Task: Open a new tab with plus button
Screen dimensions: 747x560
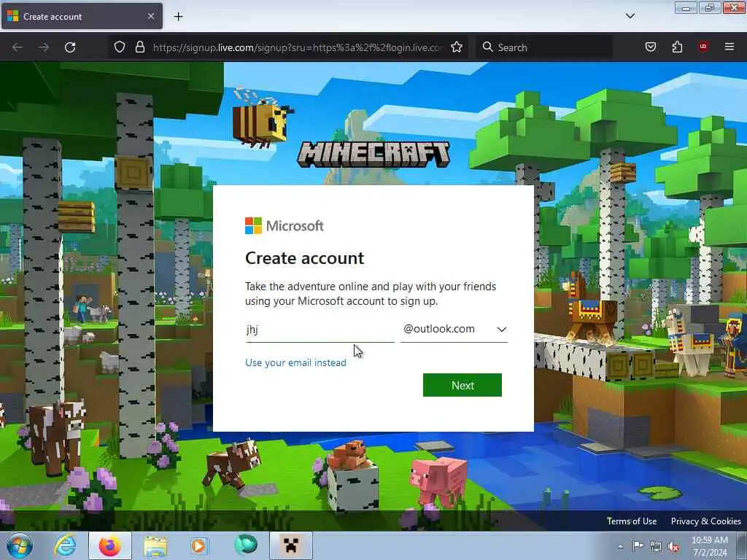Action: point(178,17)
